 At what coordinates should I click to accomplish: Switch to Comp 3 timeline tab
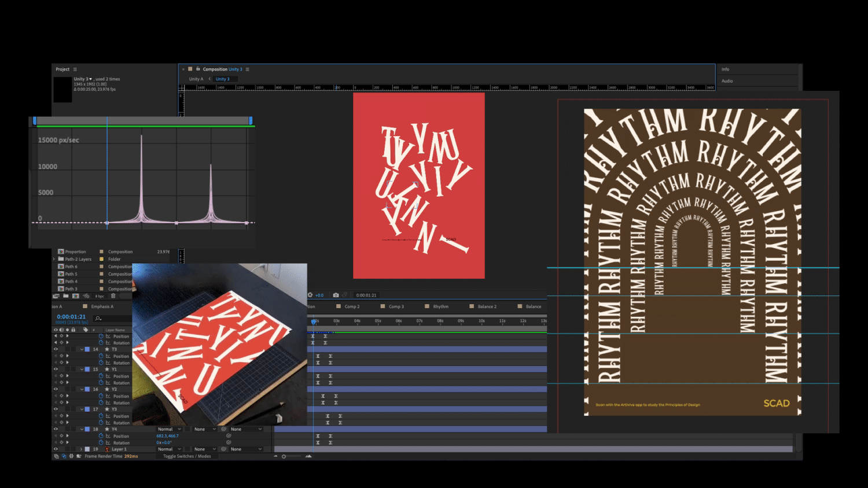pos(396,306)
